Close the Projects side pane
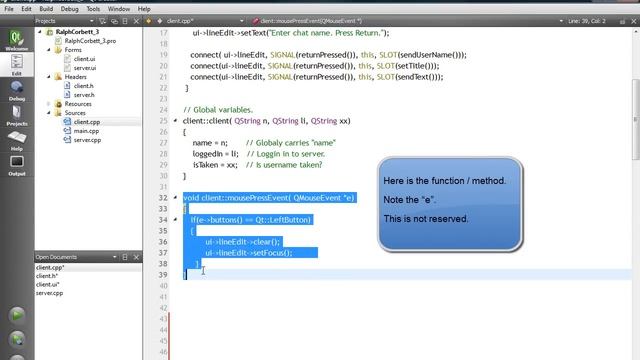The height and width of the screenshot is (360, 640). click(x=136, y=21)
